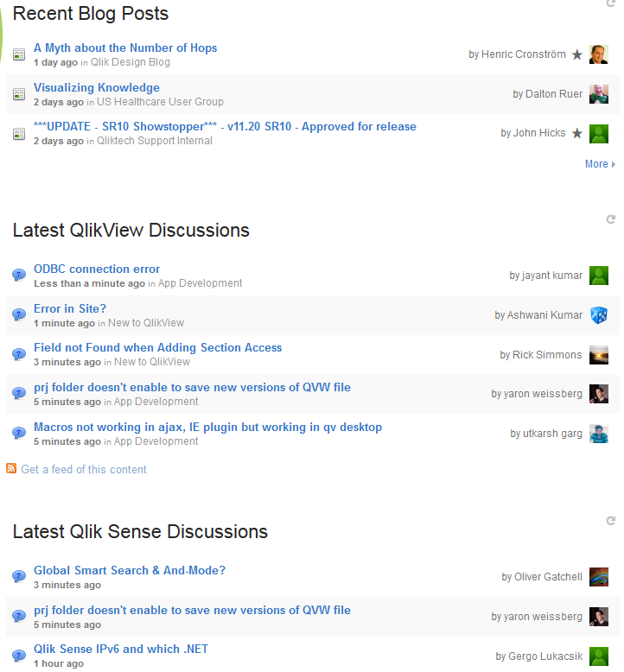
Task: Click blog post icon beside 'Visualizing Knowledge'
Action: [19, 94]
